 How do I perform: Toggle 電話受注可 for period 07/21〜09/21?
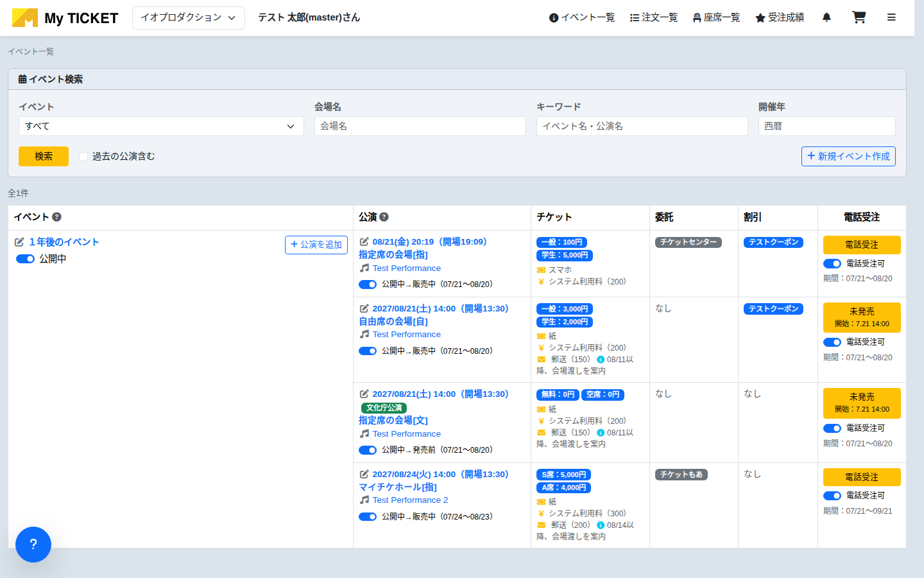coord(832,495)
